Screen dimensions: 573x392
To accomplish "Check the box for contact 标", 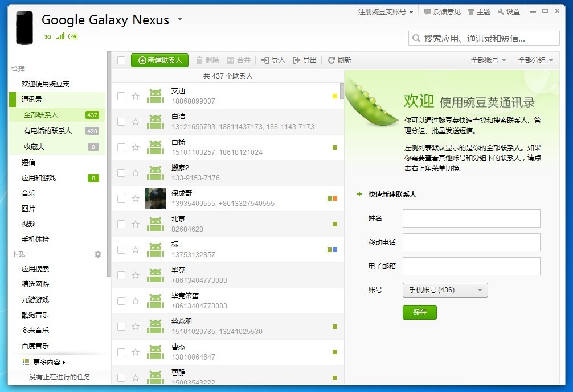I will [x=121, y=250].
